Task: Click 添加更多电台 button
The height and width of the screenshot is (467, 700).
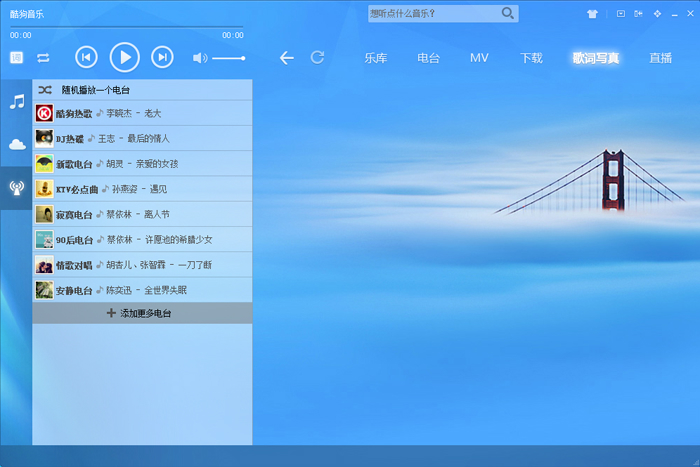Action: (142, 313)
